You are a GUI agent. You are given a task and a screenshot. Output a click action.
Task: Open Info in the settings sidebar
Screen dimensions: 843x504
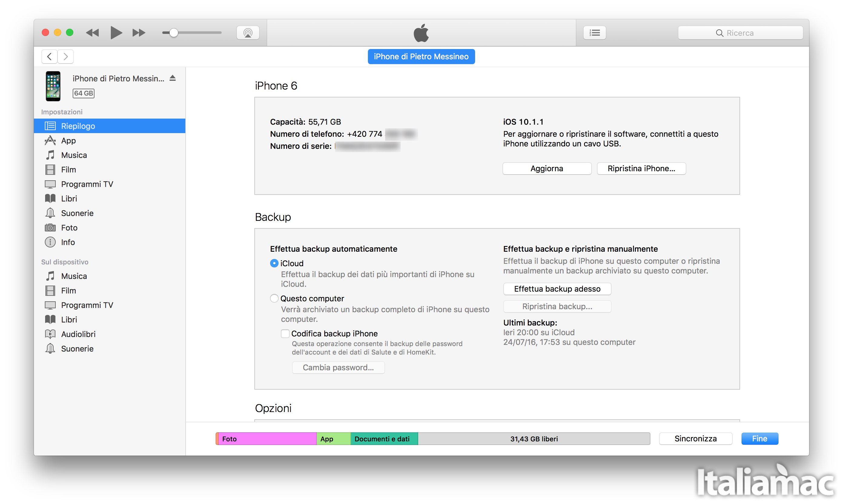pyautogui.click(x=109, y=242)
